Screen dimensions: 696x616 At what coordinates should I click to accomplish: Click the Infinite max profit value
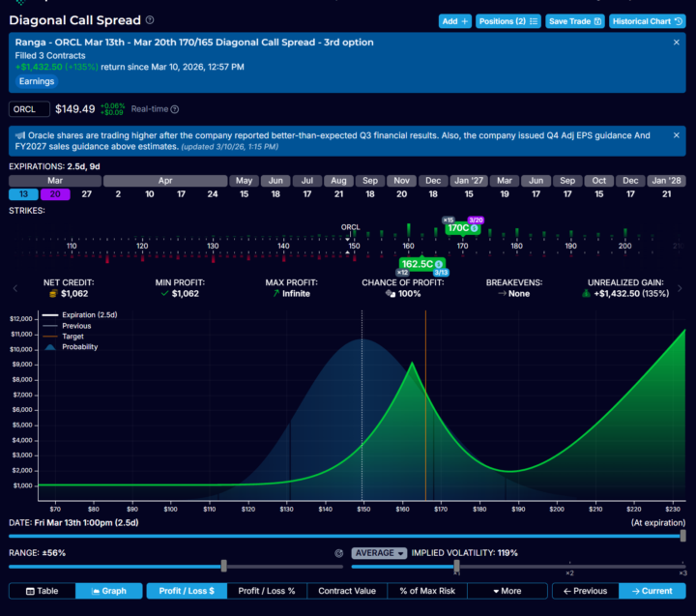click(296, 294)
